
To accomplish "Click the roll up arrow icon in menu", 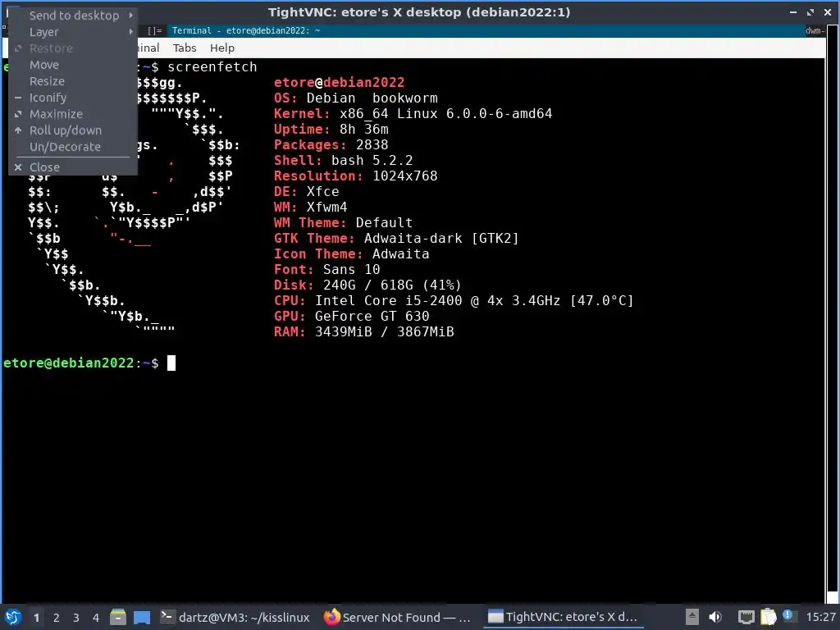I will pyautogui.click(x=18, y=130).
